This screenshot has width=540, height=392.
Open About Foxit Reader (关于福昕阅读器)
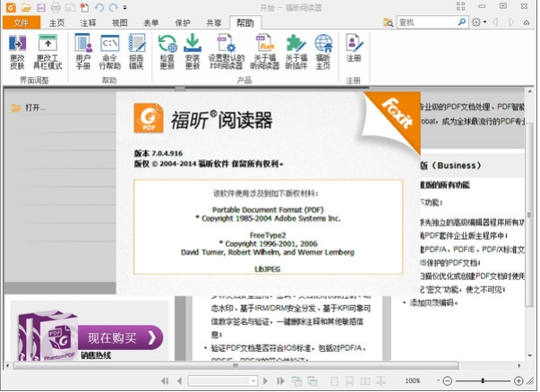(x=264, y=52)
